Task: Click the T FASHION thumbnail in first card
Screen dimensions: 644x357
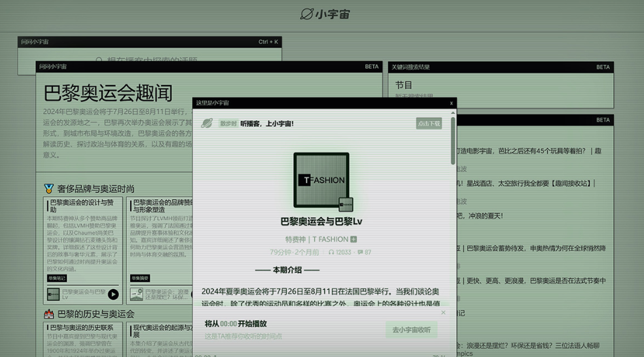Action: (53, 294)
